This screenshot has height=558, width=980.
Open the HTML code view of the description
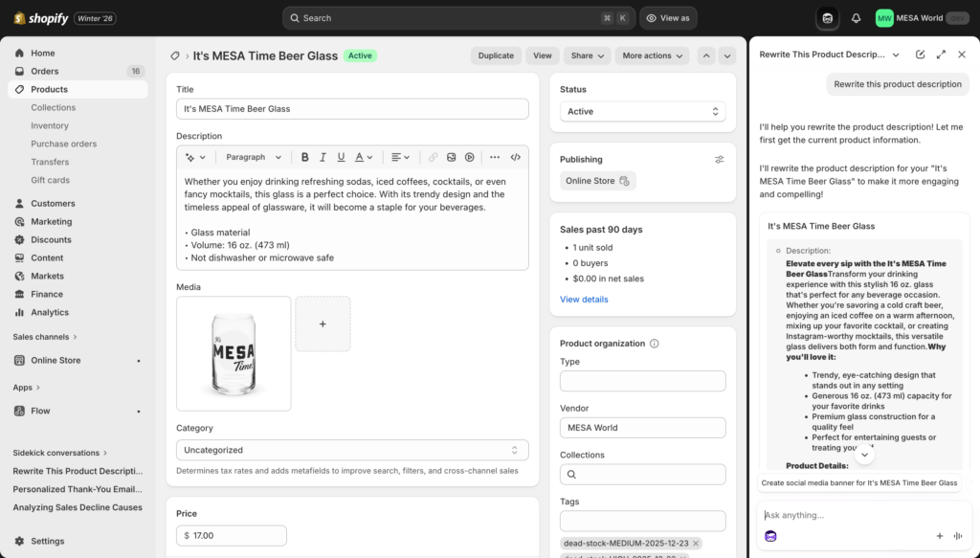point(515,157)
